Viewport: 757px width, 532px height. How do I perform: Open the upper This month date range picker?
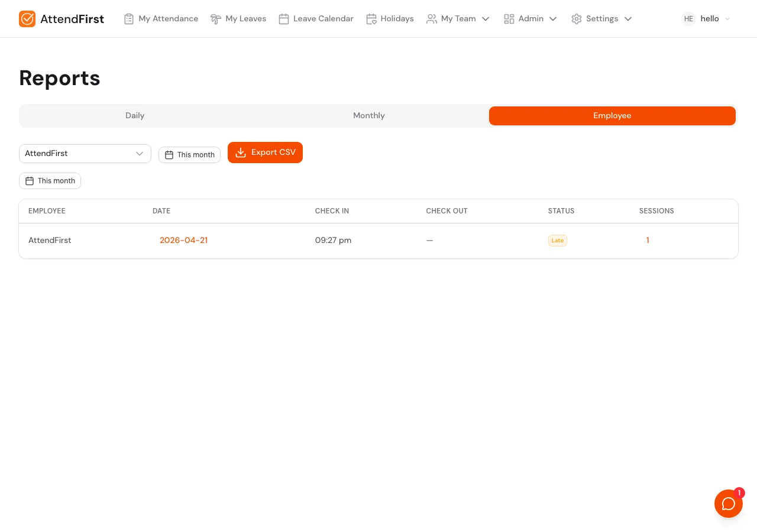pyautogui.click(x=189, y=155)
